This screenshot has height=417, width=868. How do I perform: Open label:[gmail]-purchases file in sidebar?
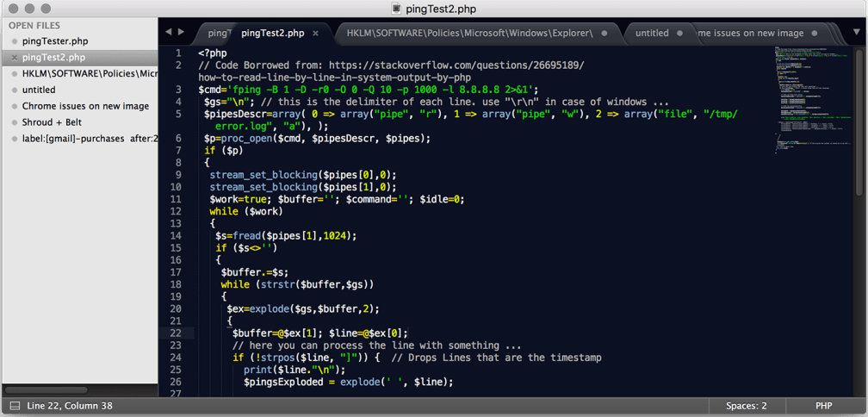tap(90, 139)
